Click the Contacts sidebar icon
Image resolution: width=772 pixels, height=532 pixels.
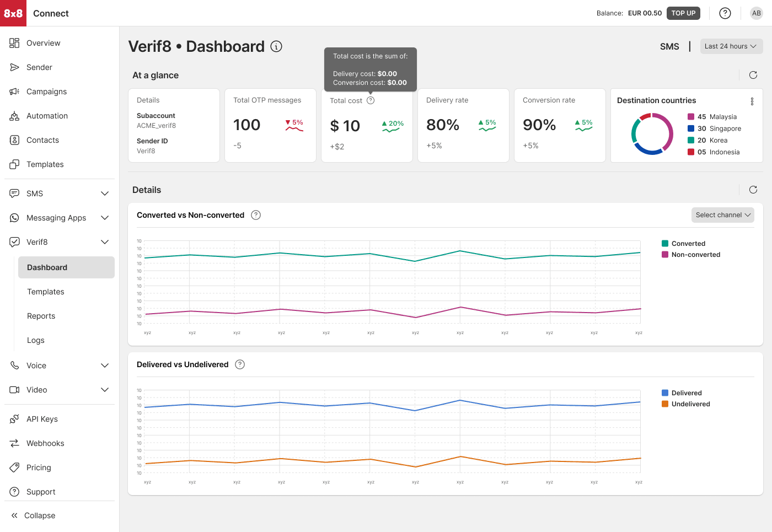[14, 140]
